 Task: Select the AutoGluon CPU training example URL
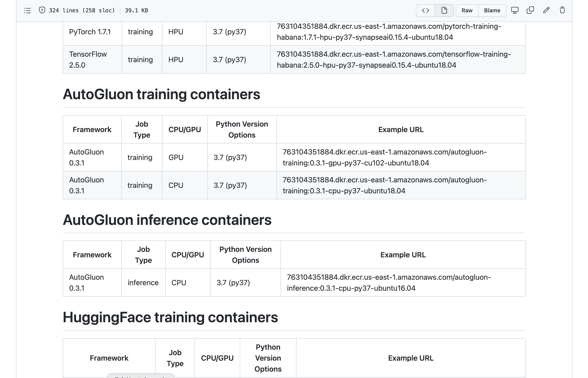pos(384,185)
